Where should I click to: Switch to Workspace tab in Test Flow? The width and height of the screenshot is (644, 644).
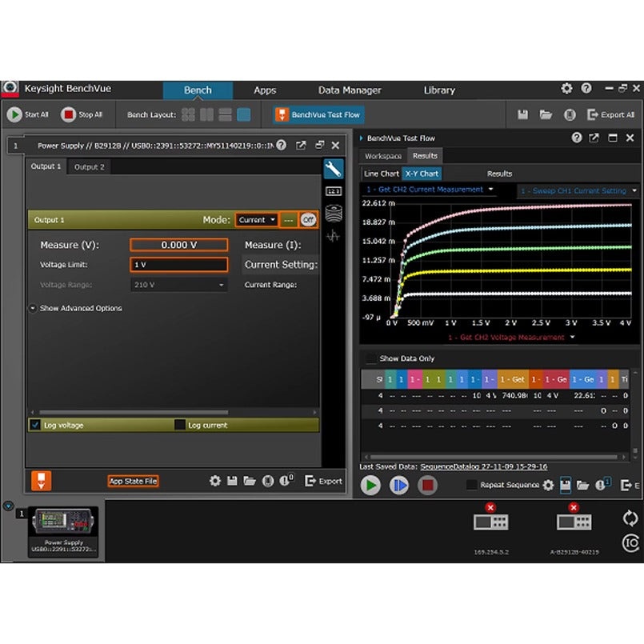point(382,156)
